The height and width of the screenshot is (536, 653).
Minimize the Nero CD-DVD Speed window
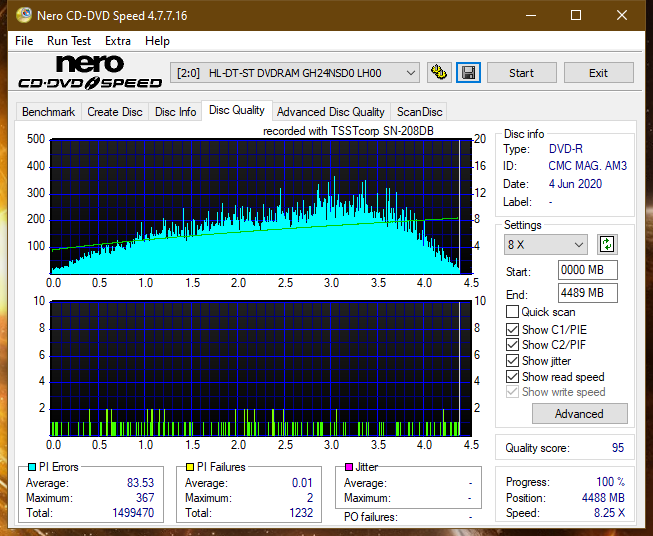531,15
